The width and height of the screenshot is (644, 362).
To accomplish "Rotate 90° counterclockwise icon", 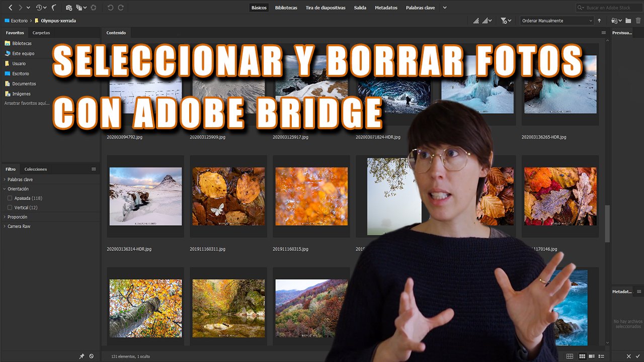I will point(110,8).
